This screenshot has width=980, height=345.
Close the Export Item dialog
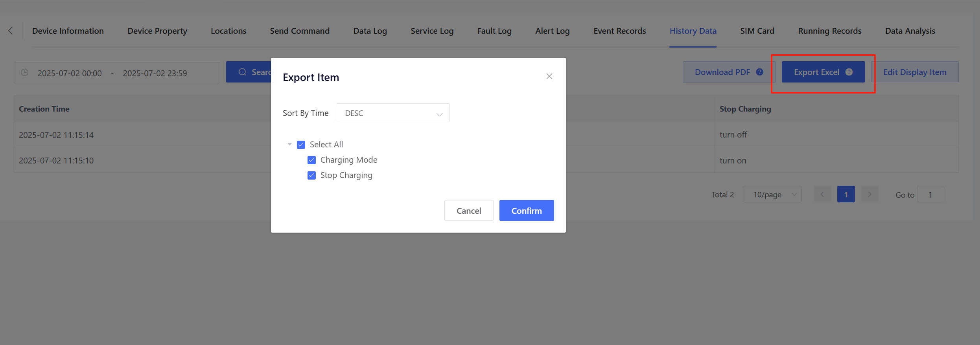pos(549,76)
